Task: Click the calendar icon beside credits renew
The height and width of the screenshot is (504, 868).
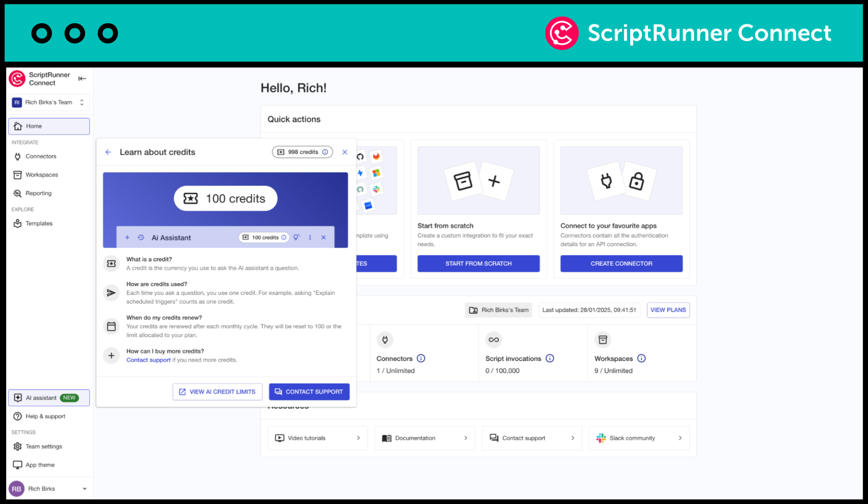Action: pyautogui.click(x=112, y=326)
